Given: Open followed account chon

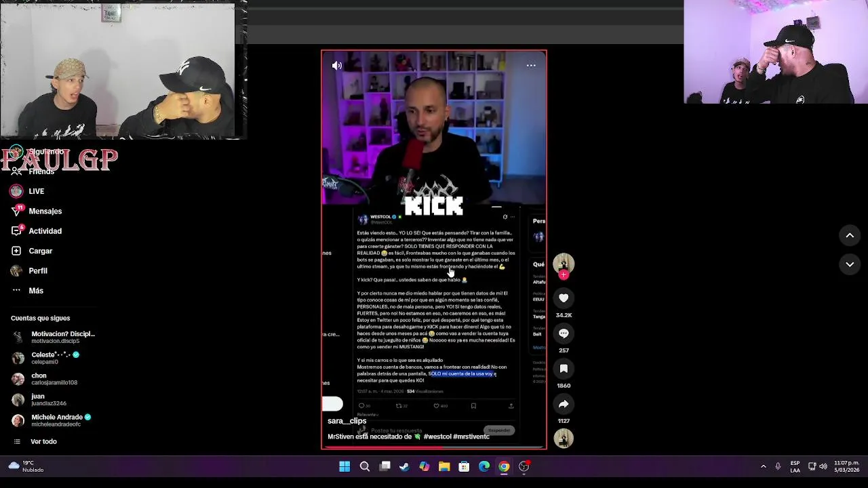Looking at the screenshot, I should pyautogui.click(x=45, y=379).
